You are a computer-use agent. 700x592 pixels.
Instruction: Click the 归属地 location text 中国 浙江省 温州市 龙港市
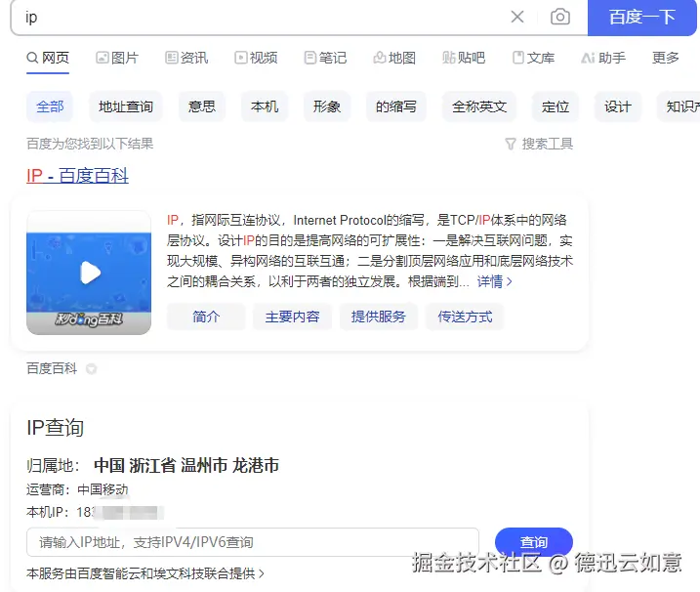coord(186,466)
